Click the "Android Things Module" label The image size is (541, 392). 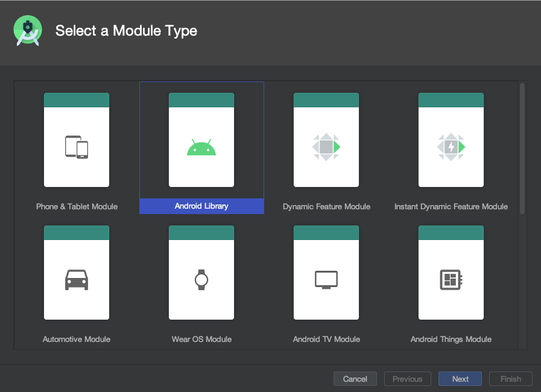tap(451, 339)
